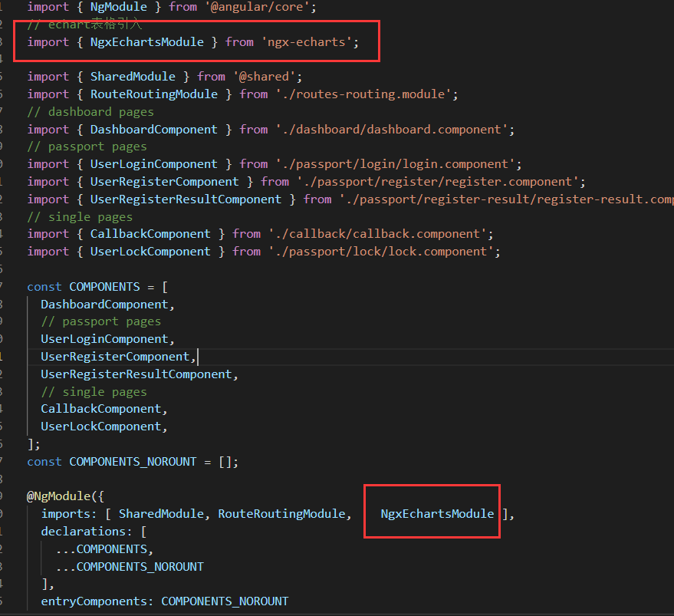Click the COMPONENTS_NOROUNT empty array declaration

point(132,461)
